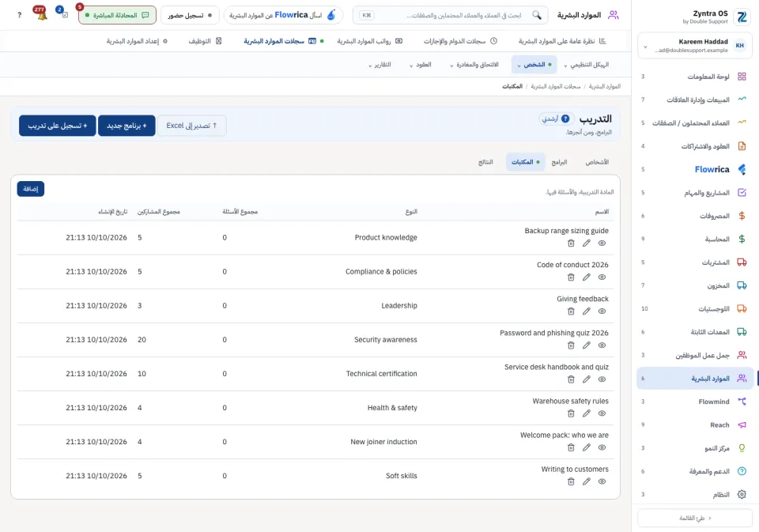View the Writing to customers entry
Screen dimensions: 759x532
point(602,481)
